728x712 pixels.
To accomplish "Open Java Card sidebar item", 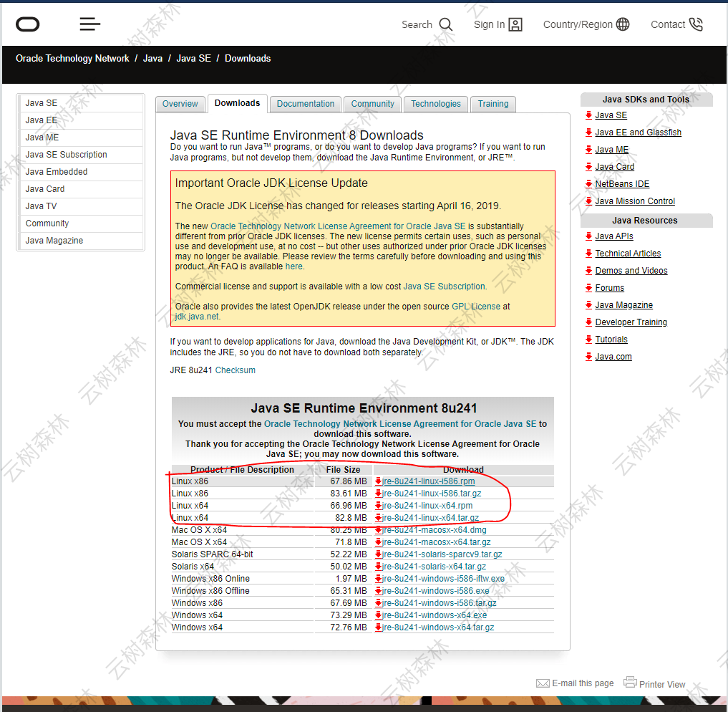I will coord(81,189).
